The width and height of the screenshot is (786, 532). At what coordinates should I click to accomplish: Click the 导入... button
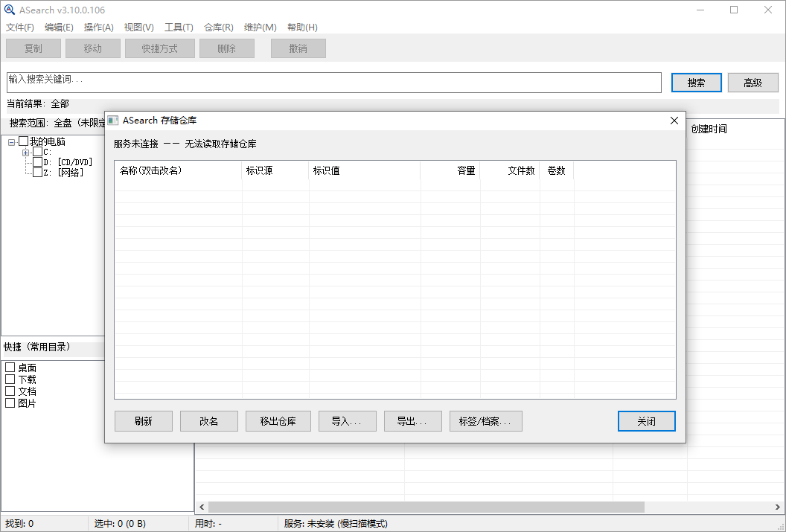click(348, 421)
